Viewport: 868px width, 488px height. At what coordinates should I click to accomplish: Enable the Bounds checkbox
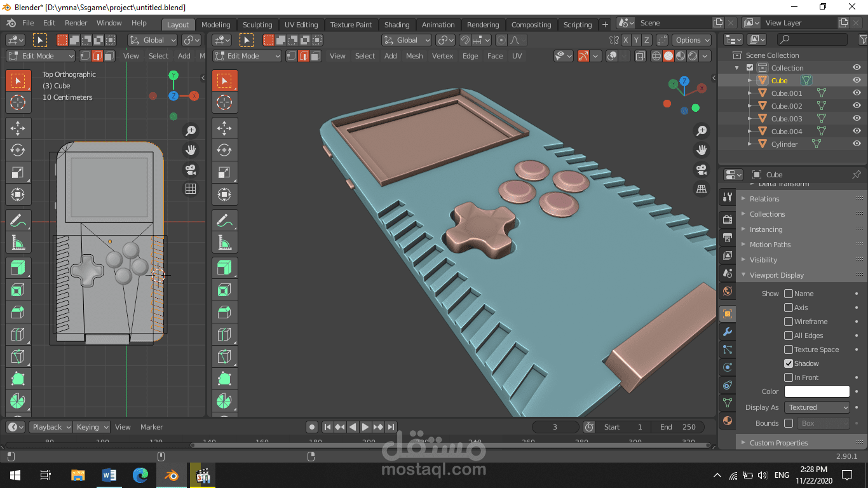[789, 423]
